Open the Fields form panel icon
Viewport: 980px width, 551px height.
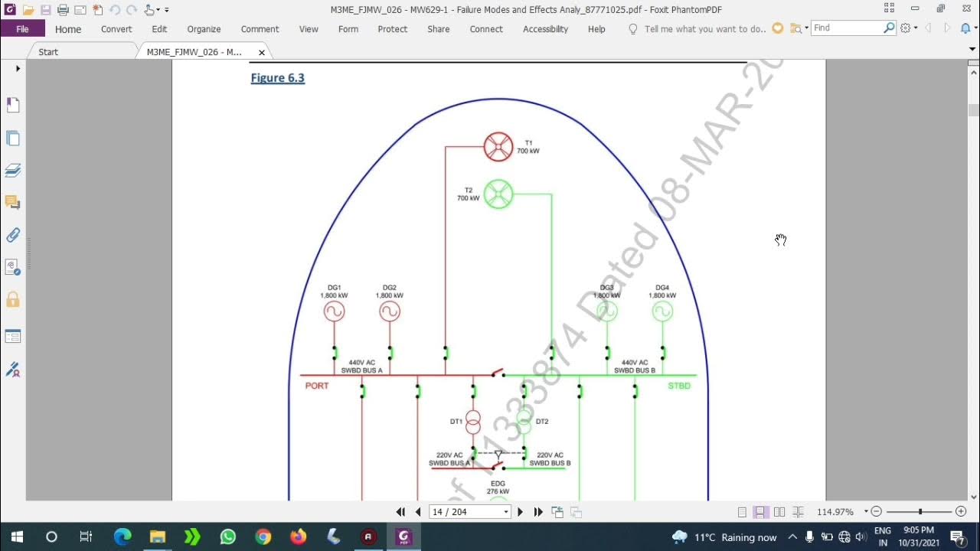point(13,337)
